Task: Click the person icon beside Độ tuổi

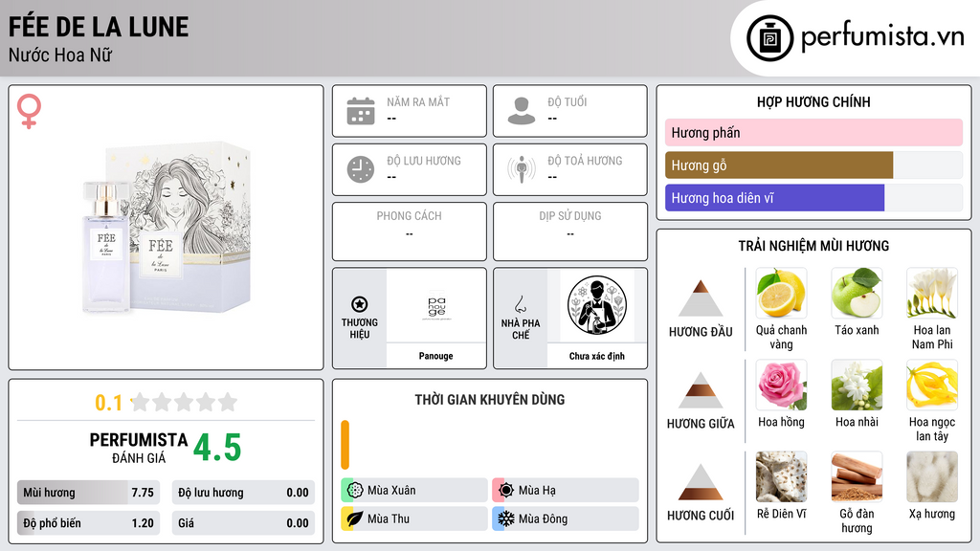Action: 522,111
